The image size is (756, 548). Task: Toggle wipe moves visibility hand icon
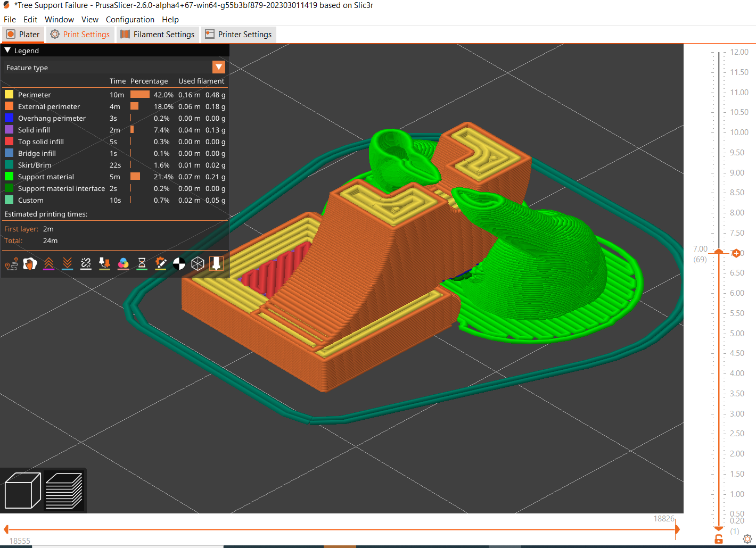(30, 263)
